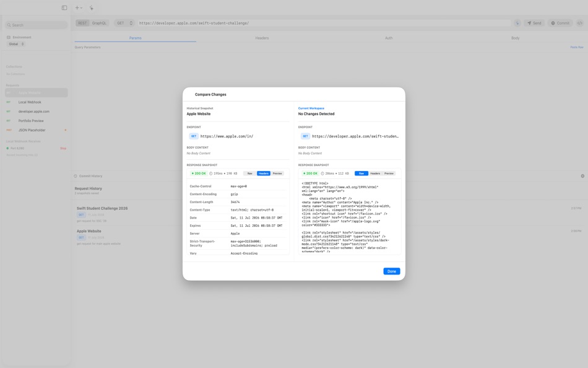
Task: Click the Paste Raw link
Action: click(x=577, y=47)
